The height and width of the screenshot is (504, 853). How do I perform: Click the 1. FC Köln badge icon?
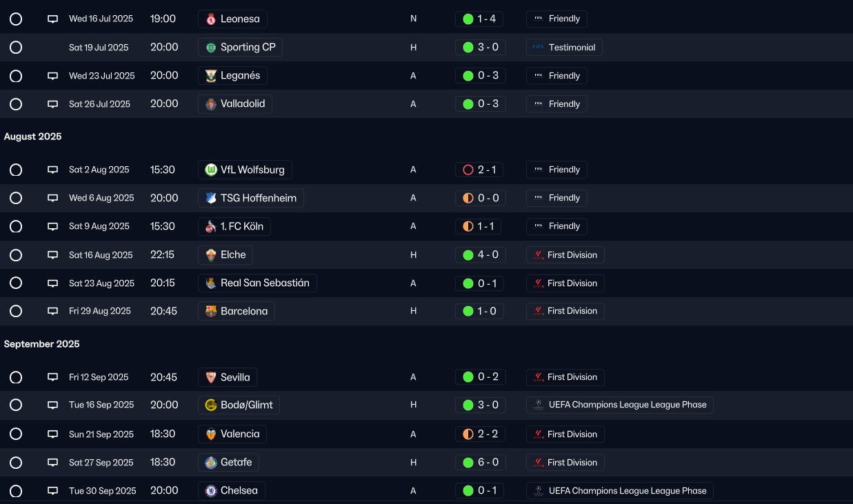point(211,226)
